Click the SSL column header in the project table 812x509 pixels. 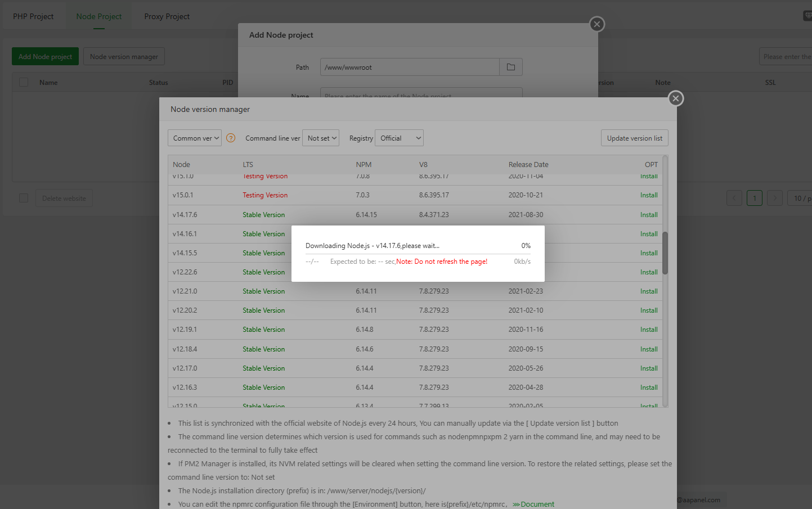pyautogui.click(x=770, y=83)
